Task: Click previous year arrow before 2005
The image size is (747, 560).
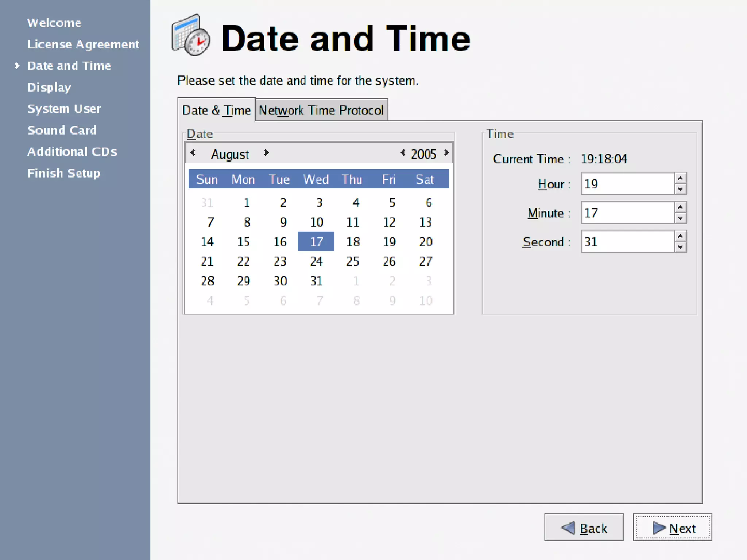Action: [403, 153]
